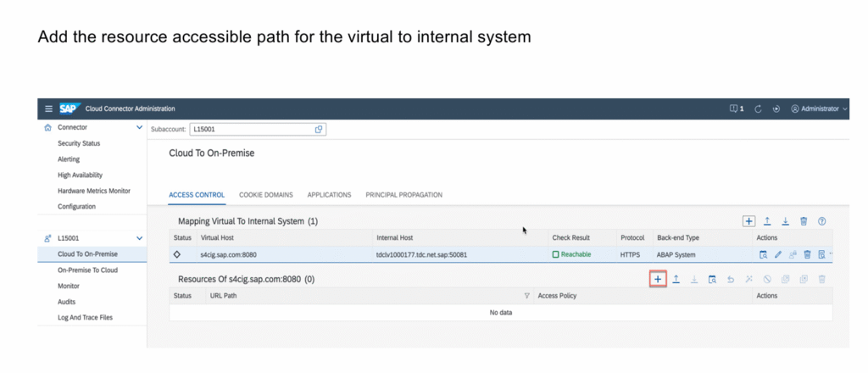Click the URL Path filter icon
Image resolution: width=868 pixels, height=373 pixels.
point(526,296)
